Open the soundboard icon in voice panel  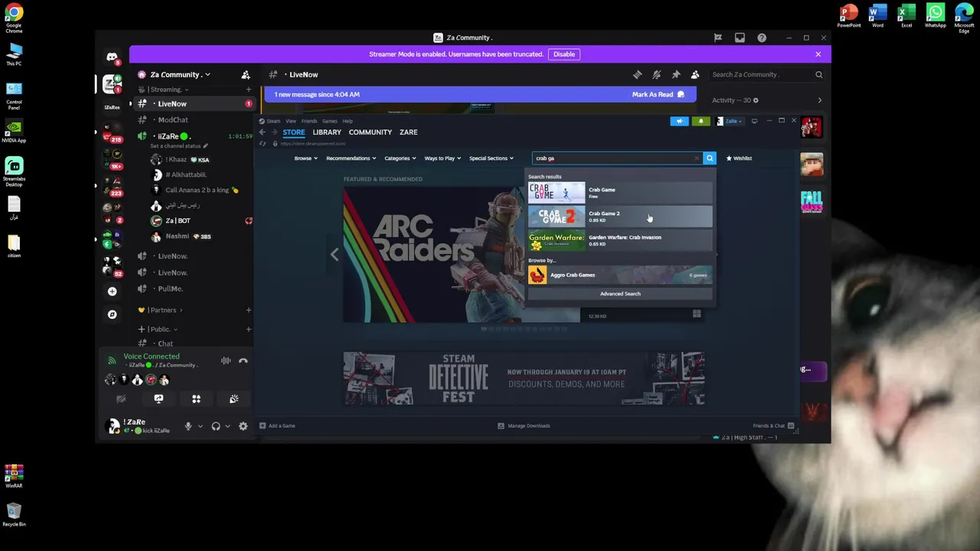(x=234, y=399)
